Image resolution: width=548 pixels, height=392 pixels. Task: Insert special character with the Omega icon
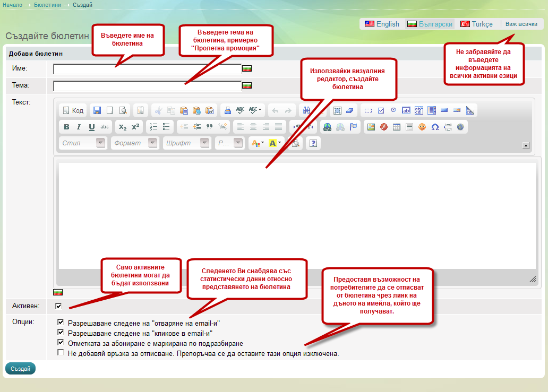pos(435,127)
